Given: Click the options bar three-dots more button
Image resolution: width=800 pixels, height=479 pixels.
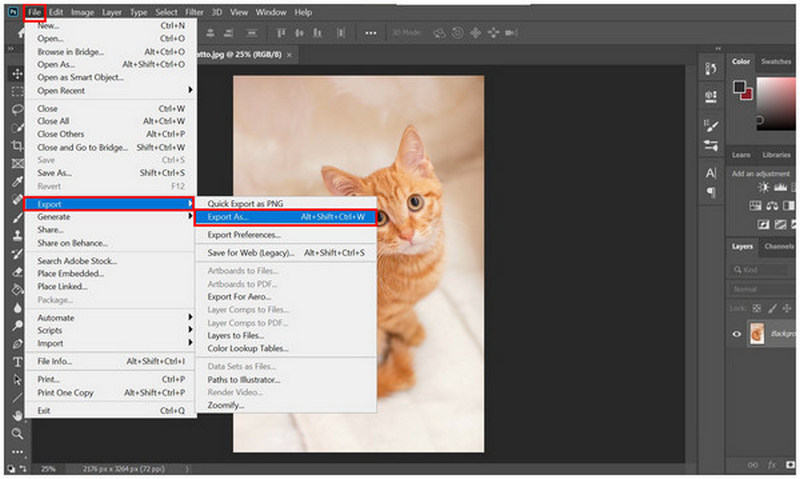Looking at the screenshot, I should [370, 33].
